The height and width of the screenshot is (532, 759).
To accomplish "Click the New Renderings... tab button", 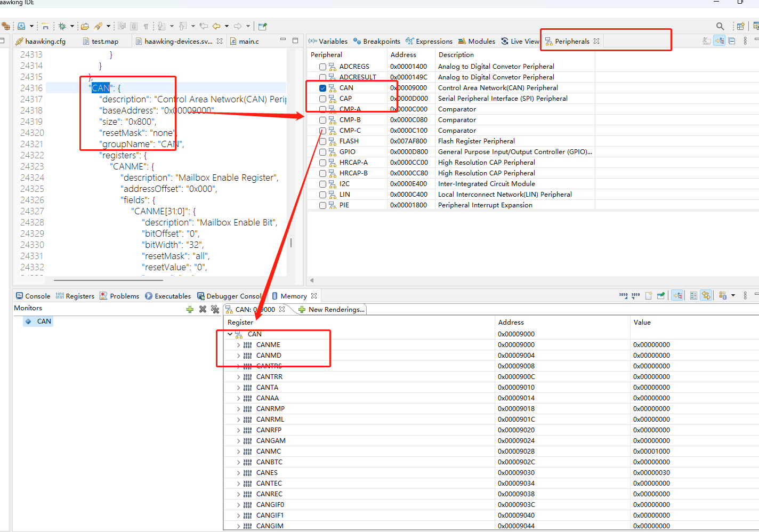I will pyautogui.click(x=332, y=309).
